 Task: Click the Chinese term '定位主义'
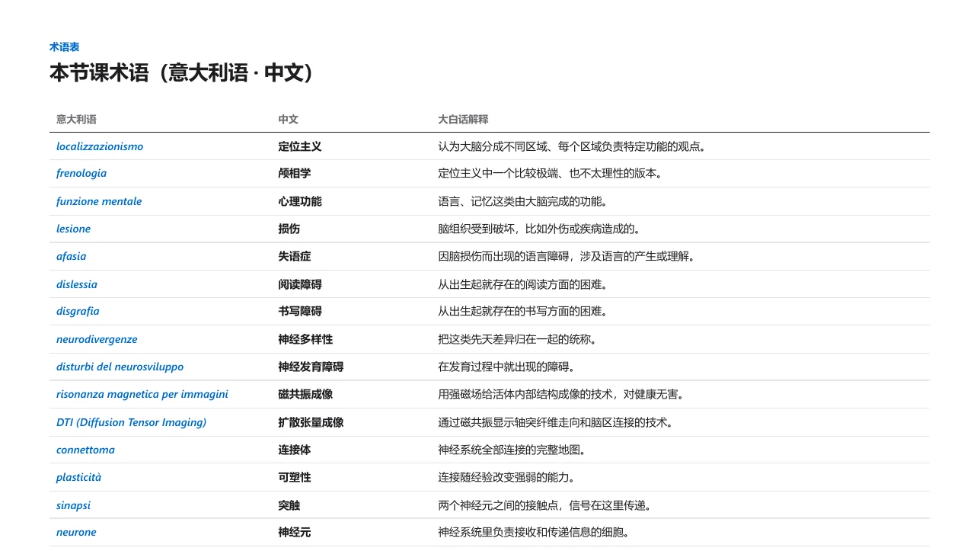click(300, 146)
